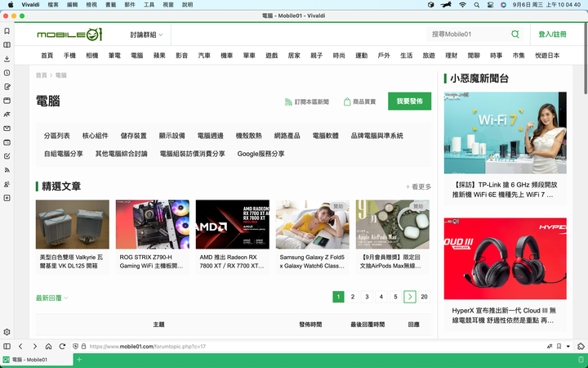Expand 看更多 for featured articles
The width and height of the screenshot is (588, 368).
coord(418,186)
